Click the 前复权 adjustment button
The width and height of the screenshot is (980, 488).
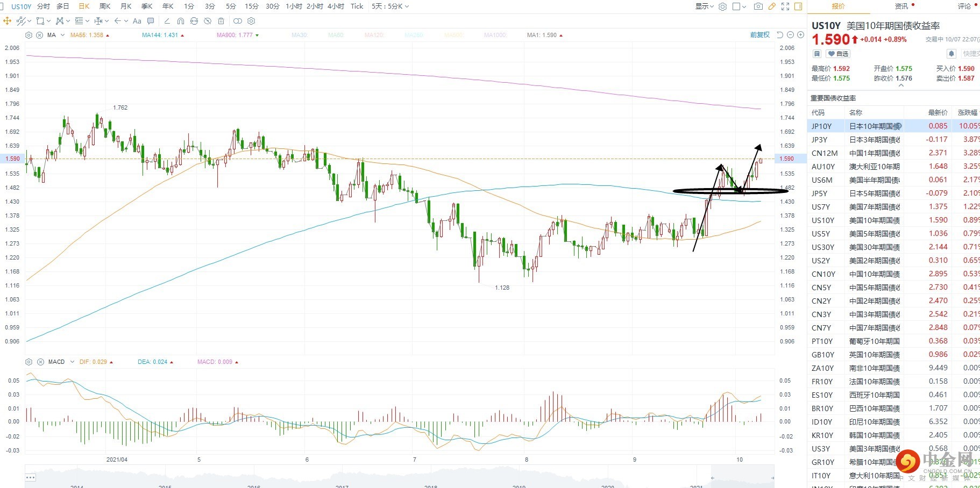click(x=760, y=35)
